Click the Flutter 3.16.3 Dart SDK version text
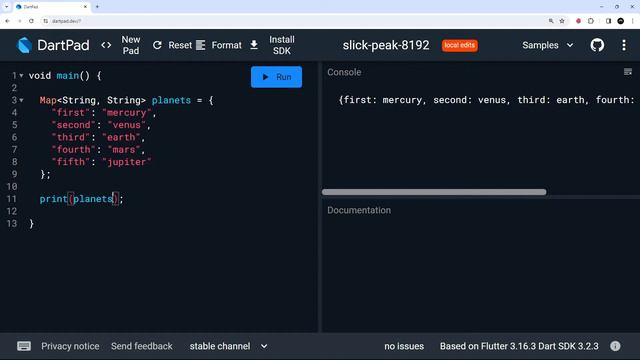The width and height of the screenshot is (640, 360). pos(519,346)
